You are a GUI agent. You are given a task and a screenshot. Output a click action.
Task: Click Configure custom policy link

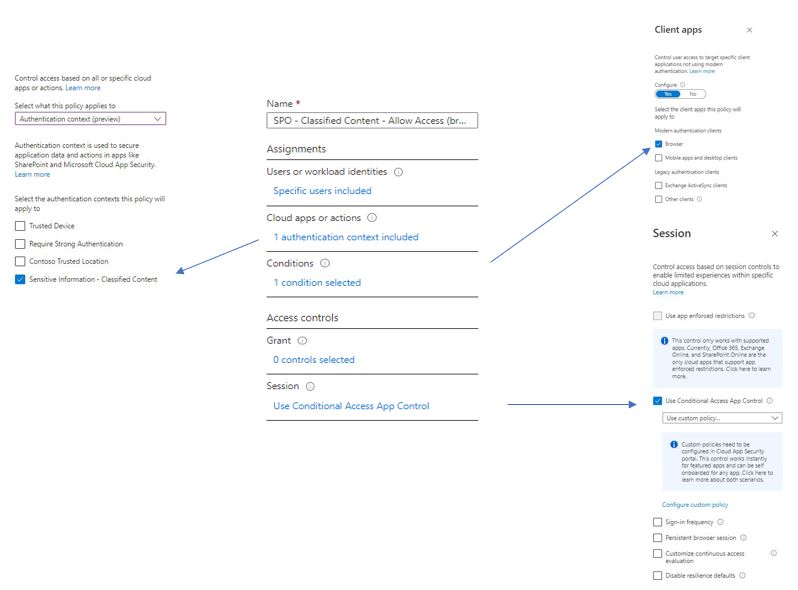tap(695, 505)
